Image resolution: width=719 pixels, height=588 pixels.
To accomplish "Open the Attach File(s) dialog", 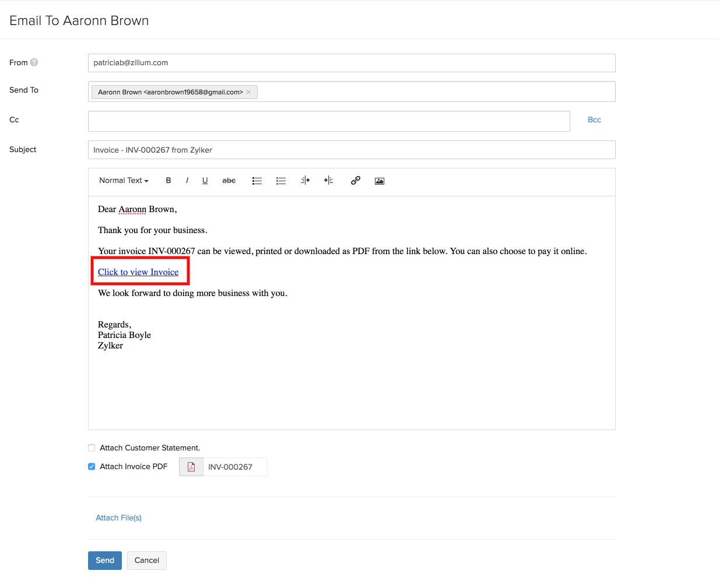I will coord(118,517).
